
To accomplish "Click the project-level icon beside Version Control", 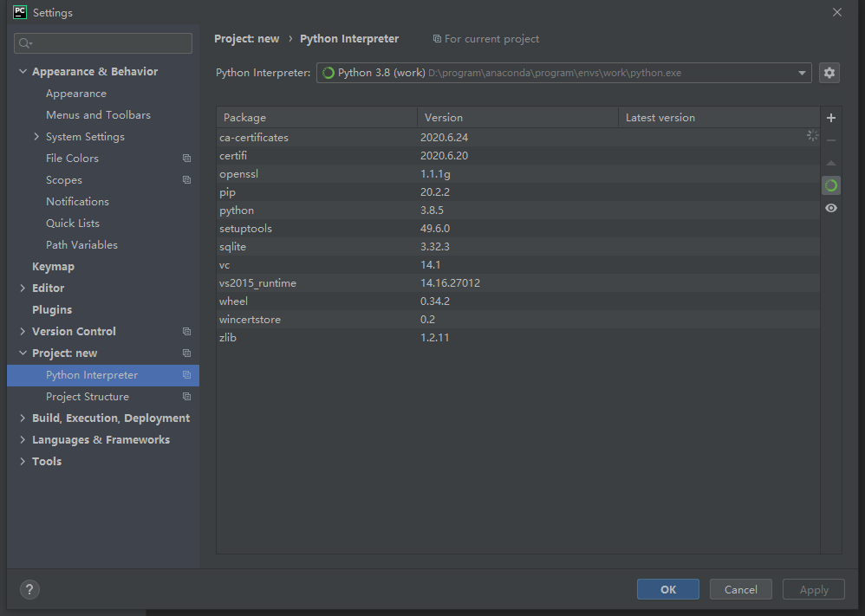I will 187,332.
